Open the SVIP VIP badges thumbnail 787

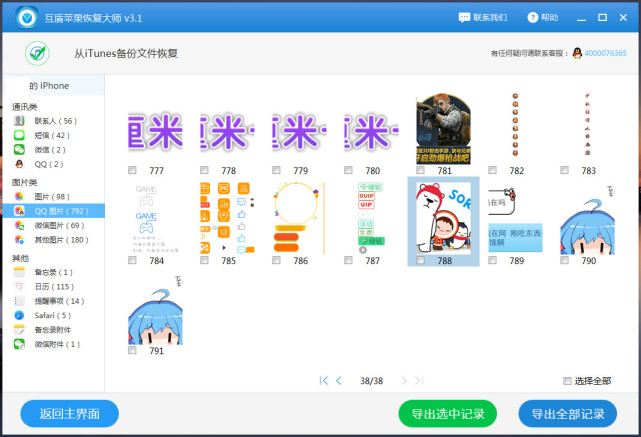pos(371,218)
